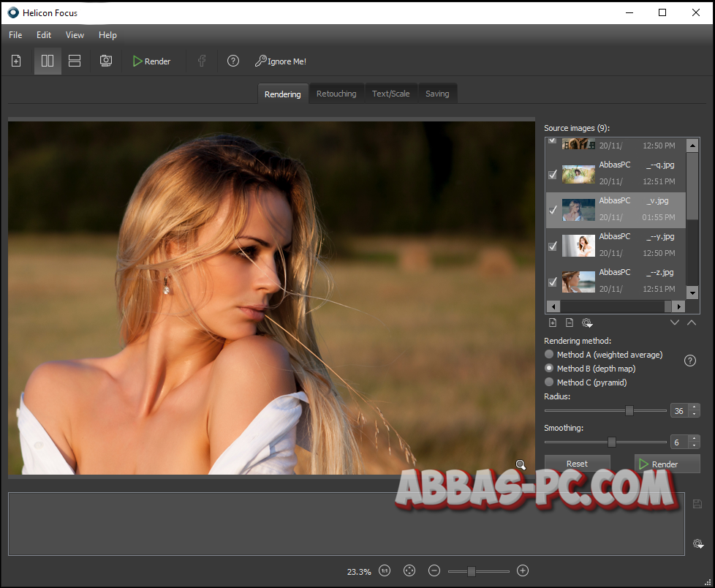The height and width of the screenshot is (588, 715).
Task: Open the camera remote shooting icon
Action: pos(106,61)
